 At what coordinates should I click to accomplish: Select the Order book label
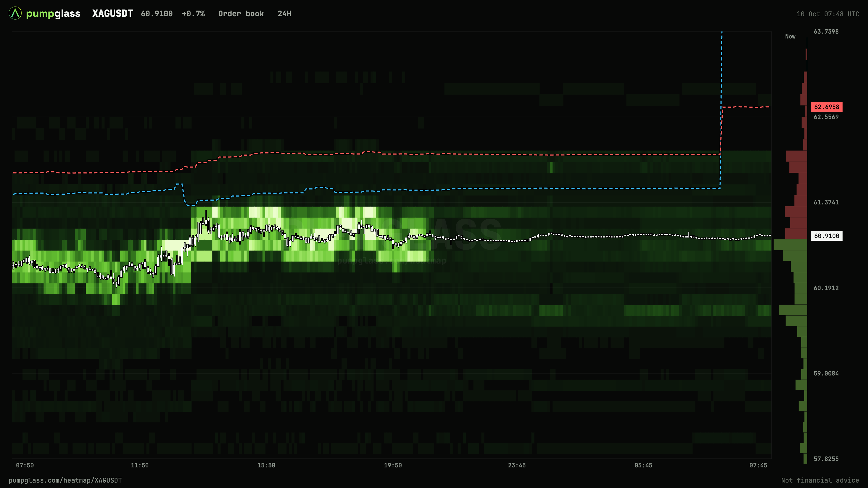click(x=241, y=14)
